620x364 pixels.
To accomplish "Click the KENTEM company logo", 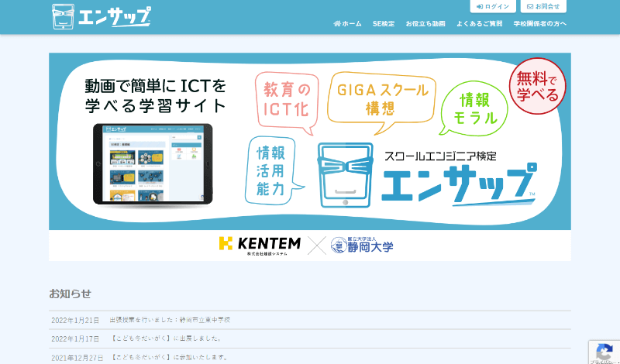I will pyautogui.click(x=260, y=246).
